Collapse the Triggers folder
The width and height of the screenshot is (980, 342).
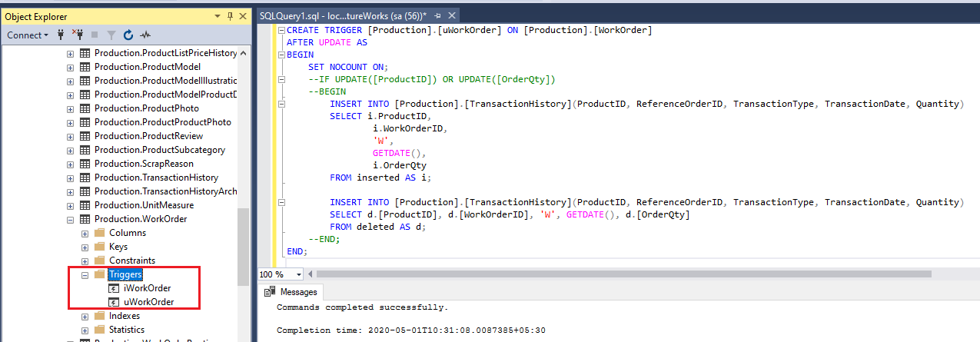pos(85,274)
